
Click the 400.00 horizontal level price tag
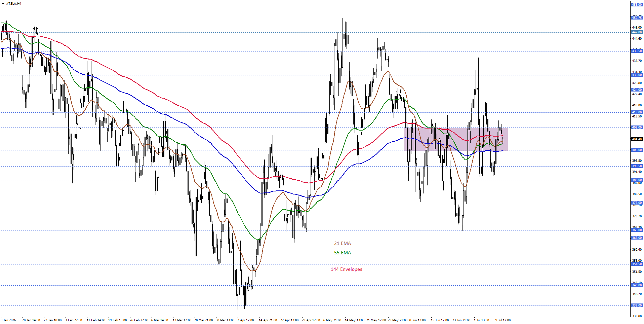637,150
